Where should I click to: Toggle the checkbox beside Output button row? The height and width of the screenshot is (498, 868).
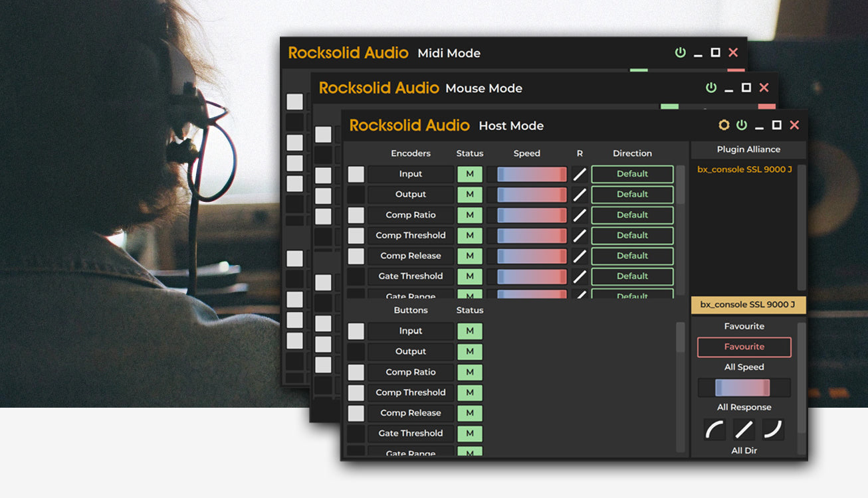click(x=356, y=352)
